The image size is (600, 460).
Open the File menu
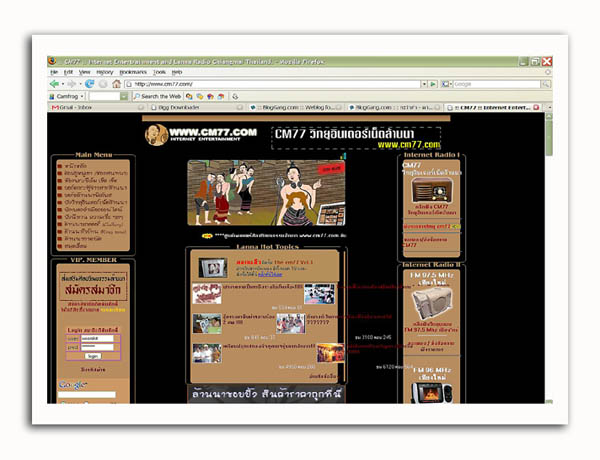54,72
